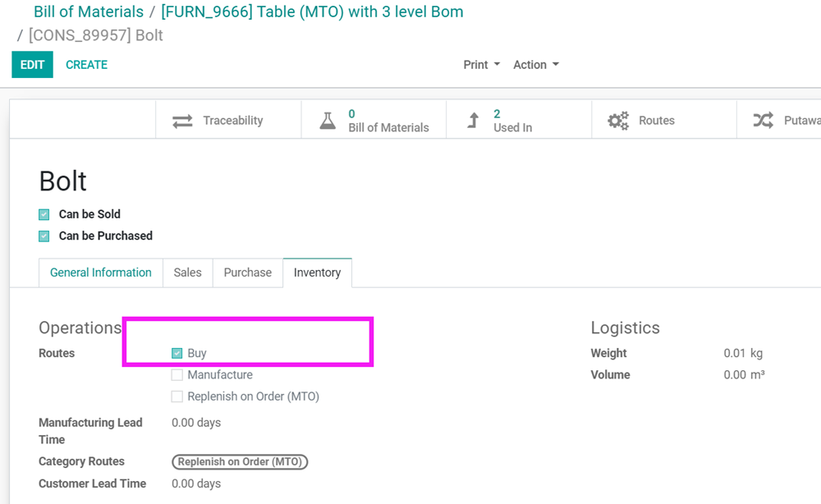The height and width of the screenshot is (504, 821).
Task: Click the Putaway shuffle icon
Action: click(764, 121)
